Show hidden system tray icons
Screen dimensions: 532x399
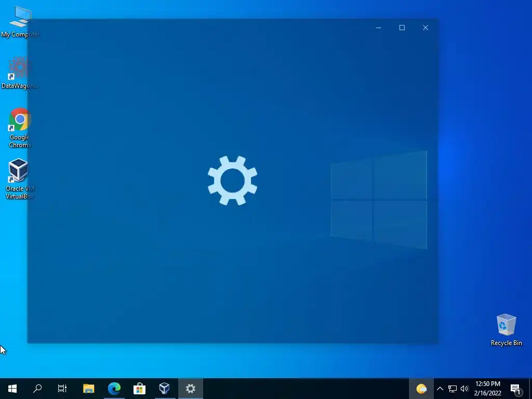point(440,389)
